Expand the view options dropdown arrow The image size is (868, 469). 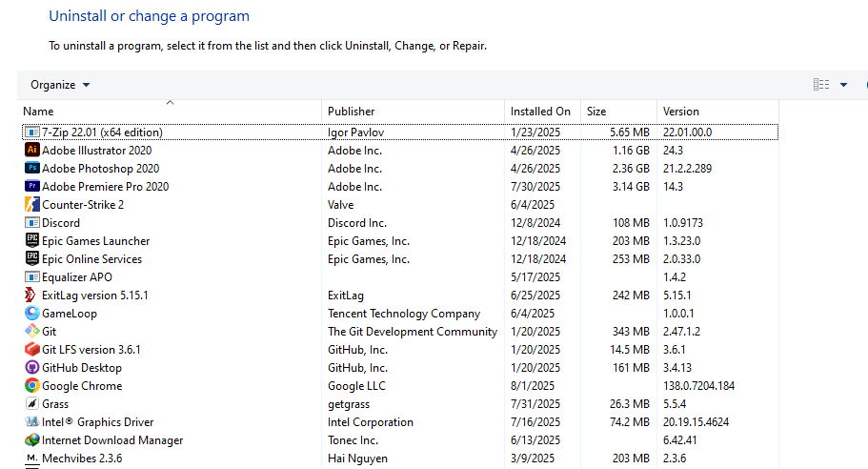pos(843,85)
